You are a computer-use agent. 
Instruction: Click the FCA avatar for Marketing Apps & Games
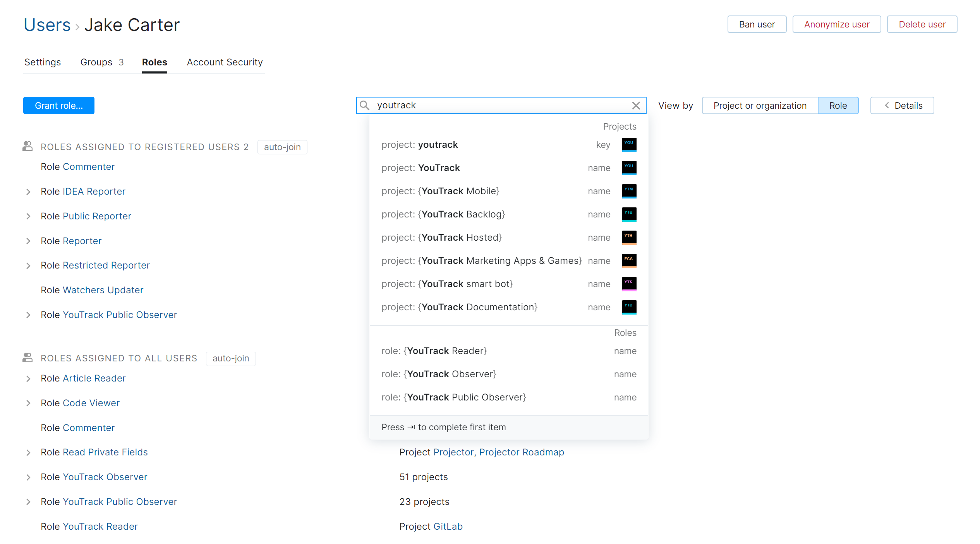coord(629,260)
